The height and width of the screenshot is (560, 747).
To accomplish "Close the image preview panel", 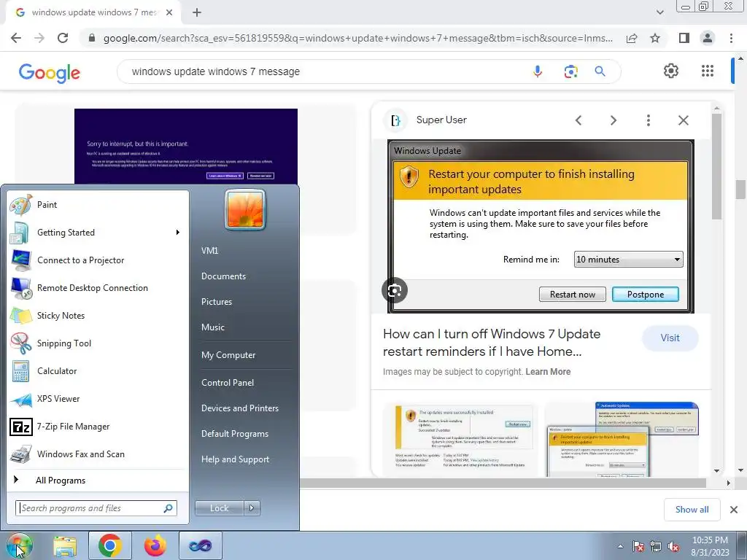I will tap(683, 120).
